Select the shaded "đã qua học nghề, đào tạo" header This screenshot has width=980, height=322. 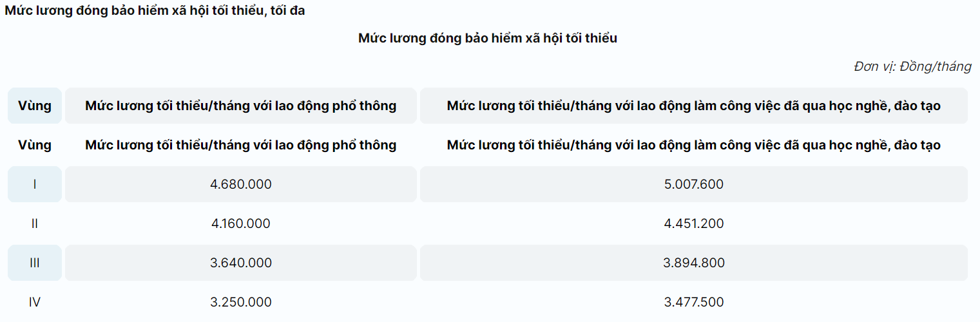point(693,106)
